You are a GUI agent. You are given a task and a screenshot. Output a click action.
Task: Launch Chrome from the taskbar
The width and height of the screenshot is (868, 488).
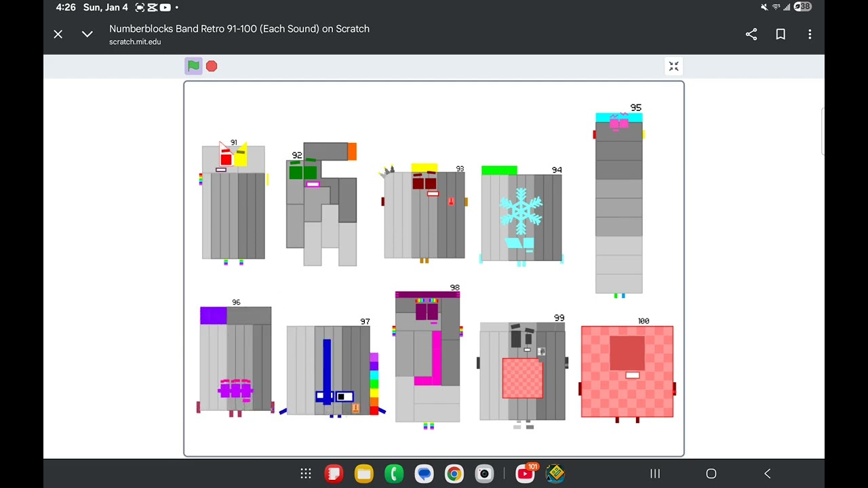click(454, 474)
